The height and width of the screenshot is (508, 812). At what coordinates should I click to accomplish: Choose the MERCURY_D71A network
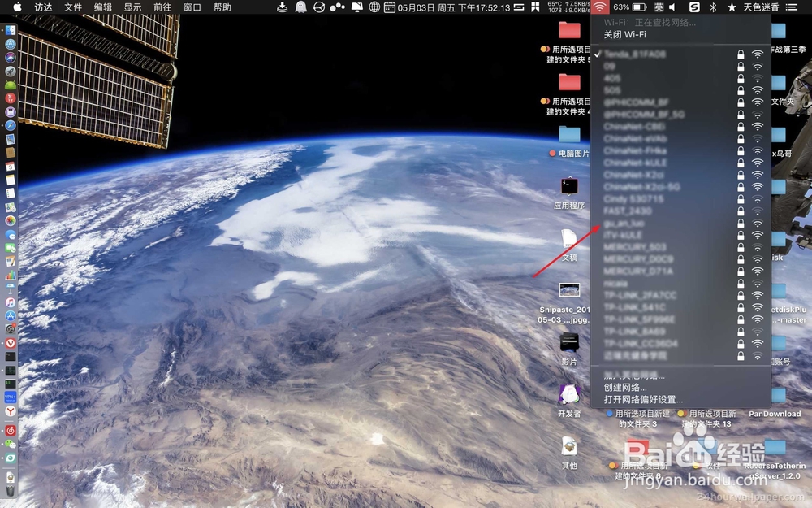coord(680,271)
